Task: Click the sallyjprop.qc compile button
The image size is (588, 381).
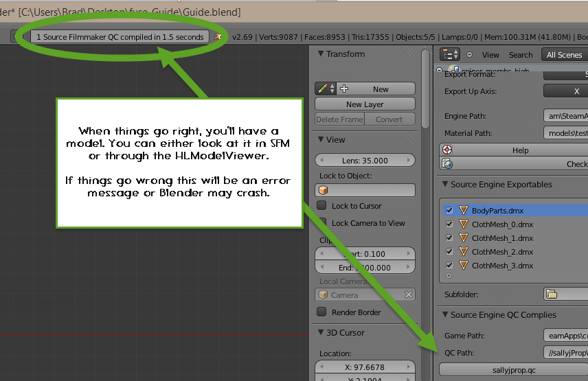Action: point(513,370)
